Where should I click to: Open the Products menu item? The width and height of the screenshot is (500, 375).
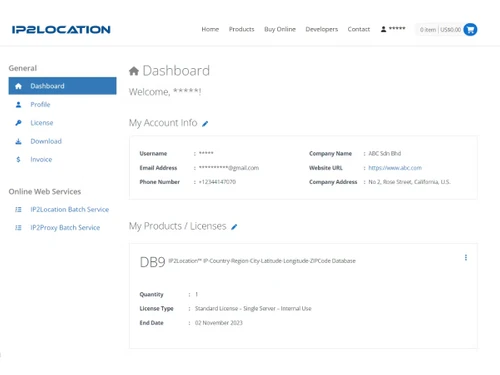click(241, 29)
